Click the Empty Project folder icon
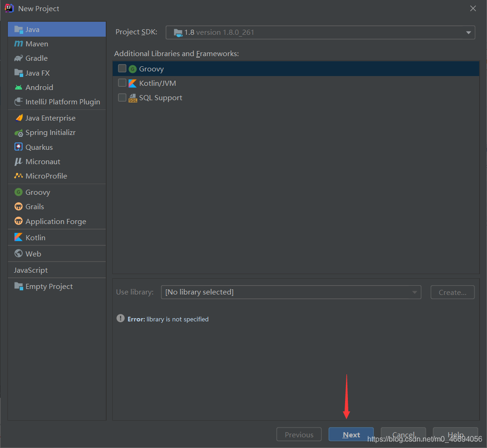The width and height of the screenshot is (487, 448). click(x=19, y=286)
